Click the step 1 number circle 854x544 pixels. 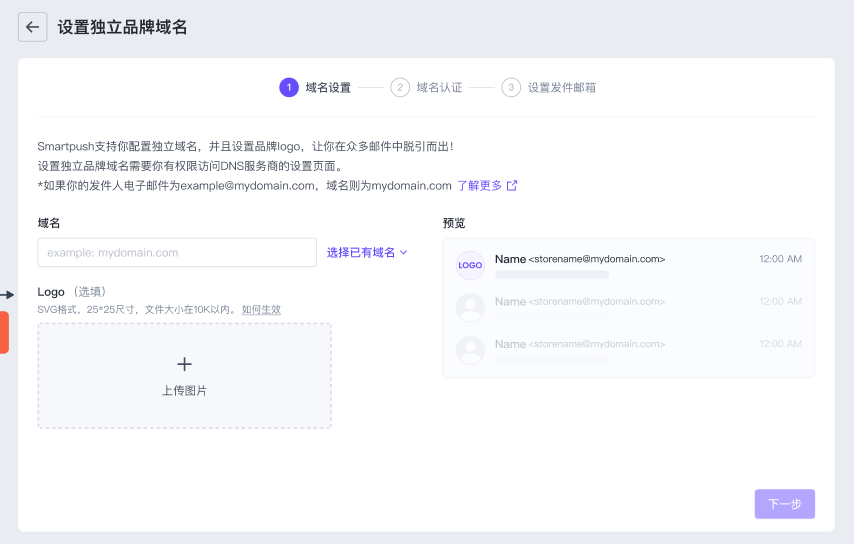289,88
